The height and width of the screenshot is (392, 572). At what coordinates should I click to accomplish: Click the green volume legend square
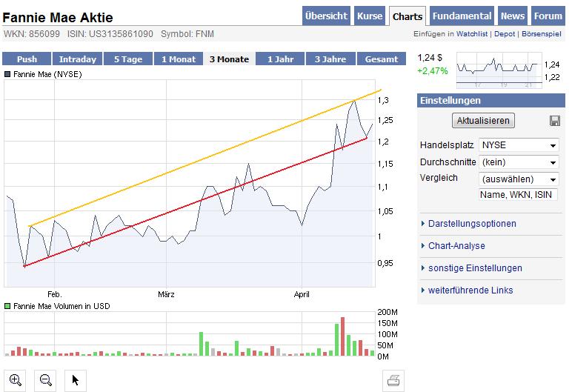7,306
